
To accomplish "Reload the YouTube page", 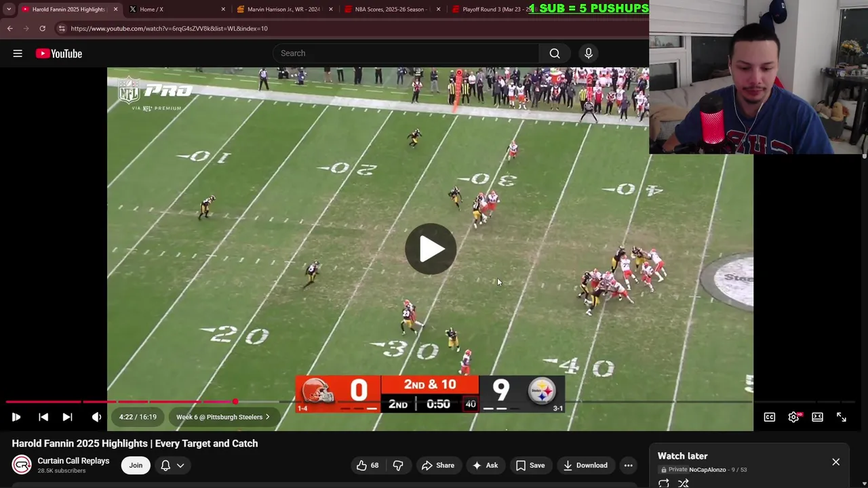I will coord(42,28).
